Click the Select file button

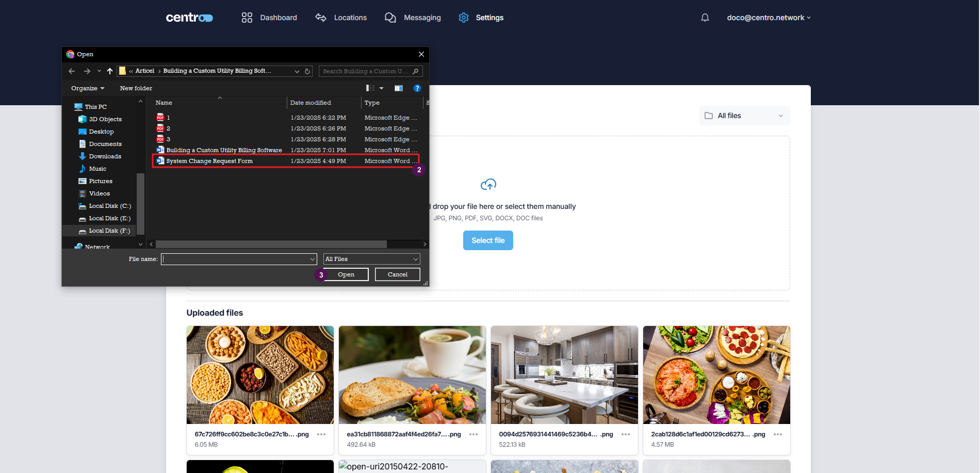[x=488, y=240]
